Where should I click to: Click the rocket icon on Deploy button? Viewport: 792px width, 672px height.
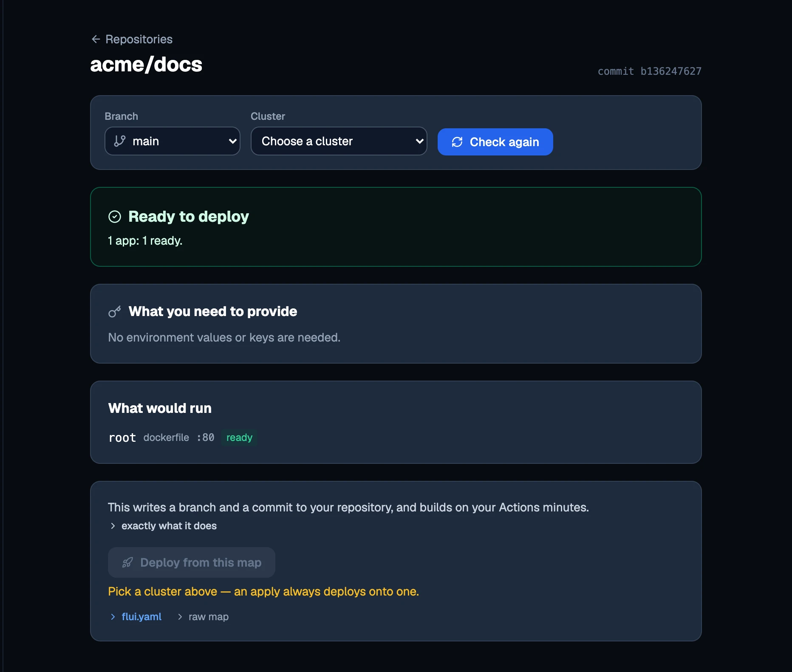127,562
